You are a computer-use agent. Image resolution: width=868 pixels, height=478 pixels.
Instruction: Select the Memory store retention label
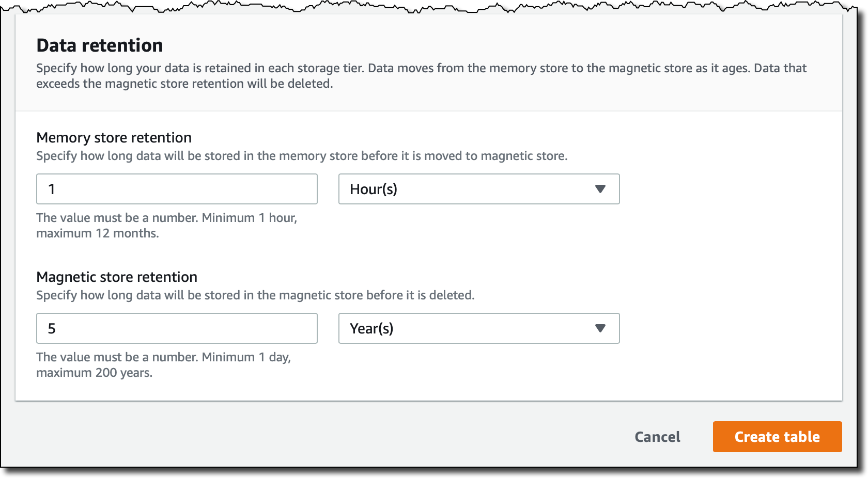coord(114,137)
